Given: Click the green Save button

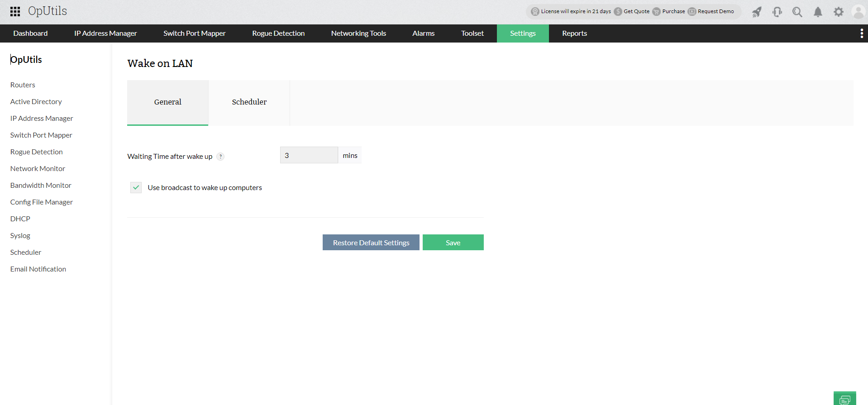Looking at the screenshot, I should pyautogui.click(x=453, y=243).
